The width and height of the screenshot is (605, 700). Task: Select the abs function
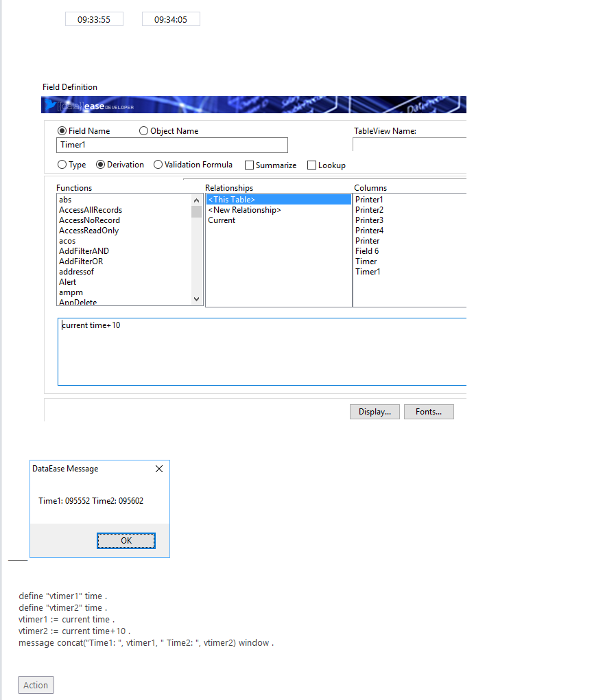click(65, 200)
